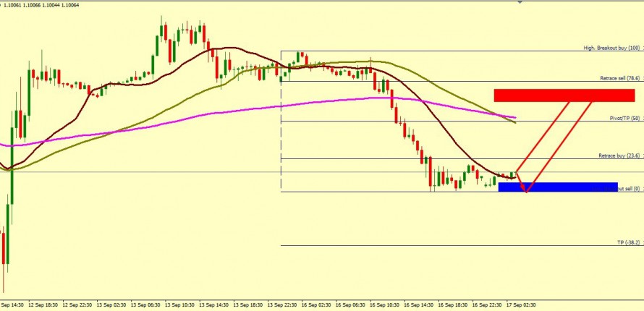Click the 12 Sep 18:30 time label
The image size is (644, 311).
(x=45, y=305)
